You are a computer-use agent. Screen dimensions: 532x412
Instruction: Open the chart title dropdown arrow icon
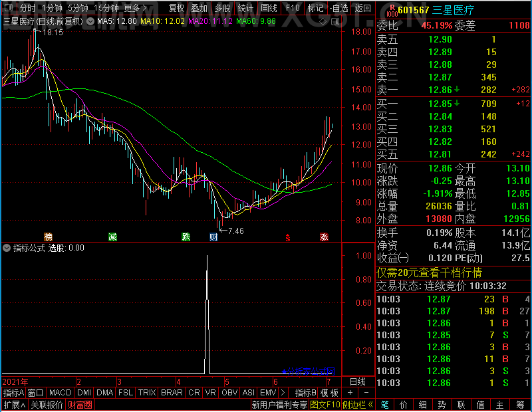[90, 21]
